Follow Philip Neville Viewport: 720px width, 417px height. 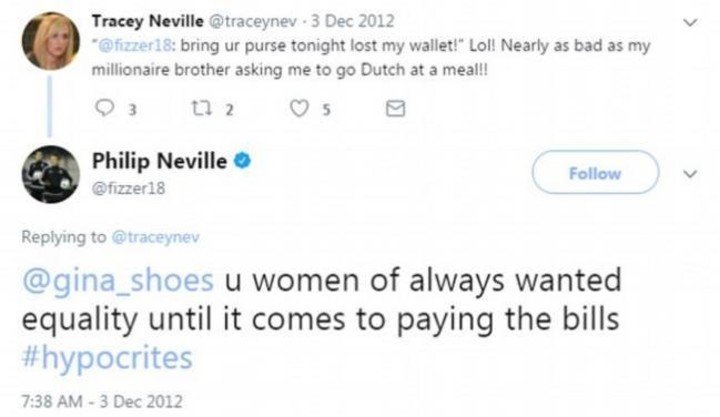594,173
